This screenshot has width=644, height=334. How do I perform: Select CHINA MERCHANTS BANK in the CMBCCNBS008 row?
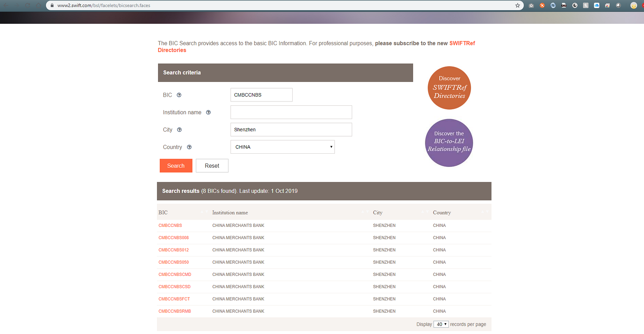pyautogui.click(x=238, y=238)
